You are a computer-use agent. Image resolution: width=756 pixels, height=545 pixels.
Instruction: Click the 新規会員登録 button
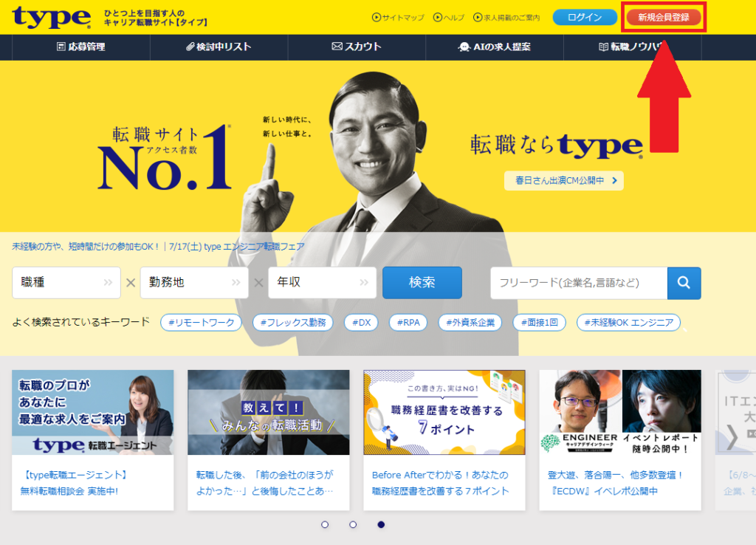(x=664, y=18)
